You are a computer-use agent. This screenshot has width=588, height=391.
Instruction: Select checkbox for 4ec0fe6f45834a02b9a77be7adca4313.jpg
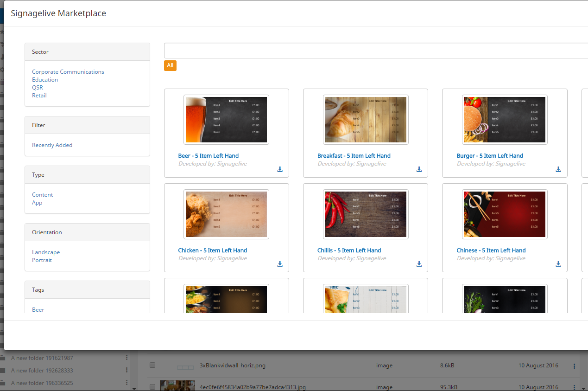[152, 387]
